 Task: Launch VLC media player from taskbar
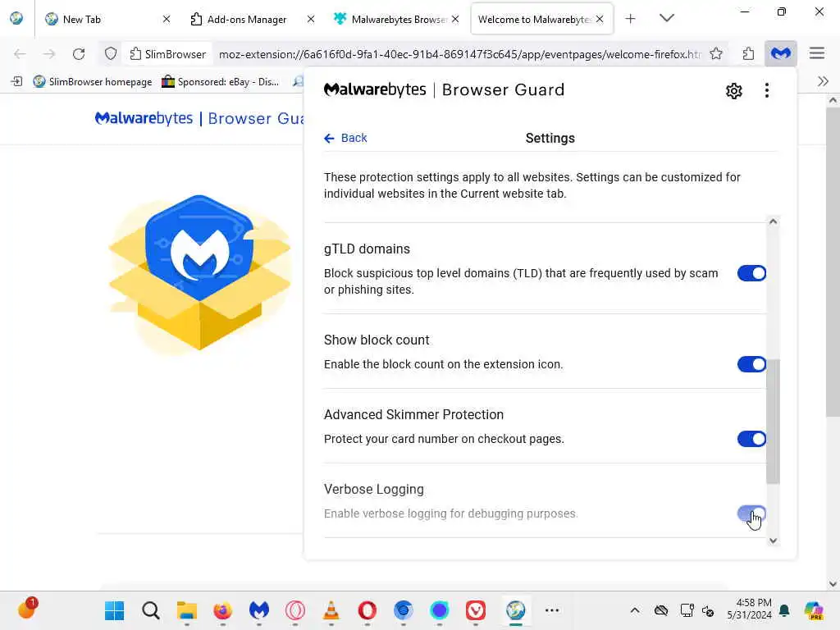[331, 610]
